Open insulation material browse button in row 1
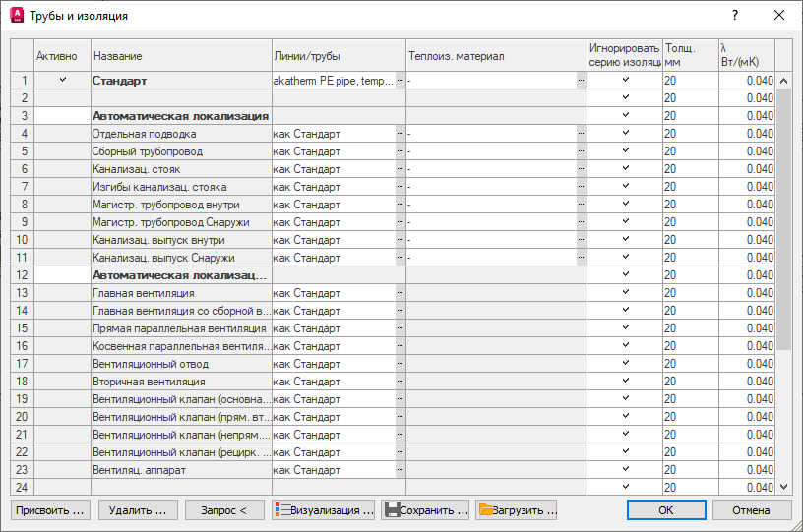 (581, 81)
